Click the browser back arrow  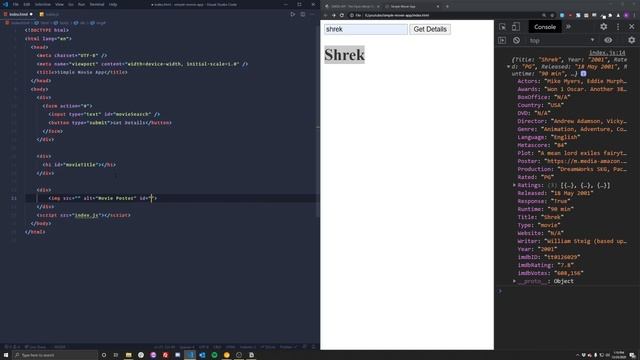pos(326,16)
